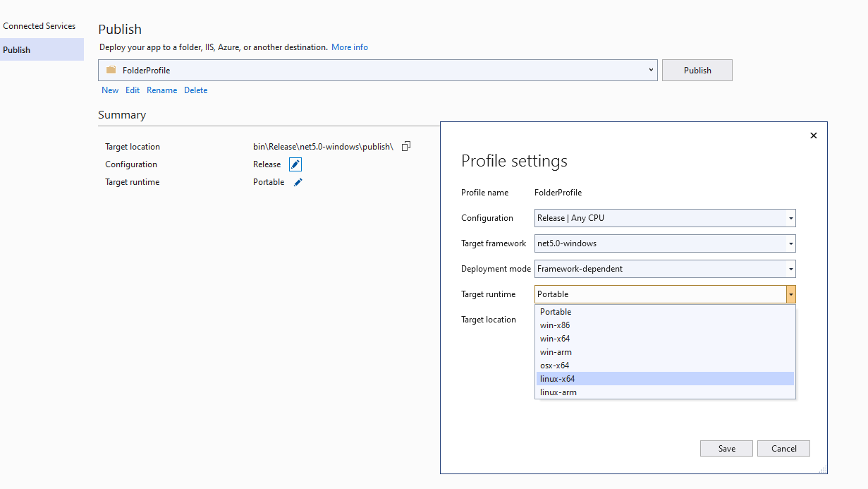Open the Configuration dropdown showing Release | Any CPU

click(x=790, y=218)
